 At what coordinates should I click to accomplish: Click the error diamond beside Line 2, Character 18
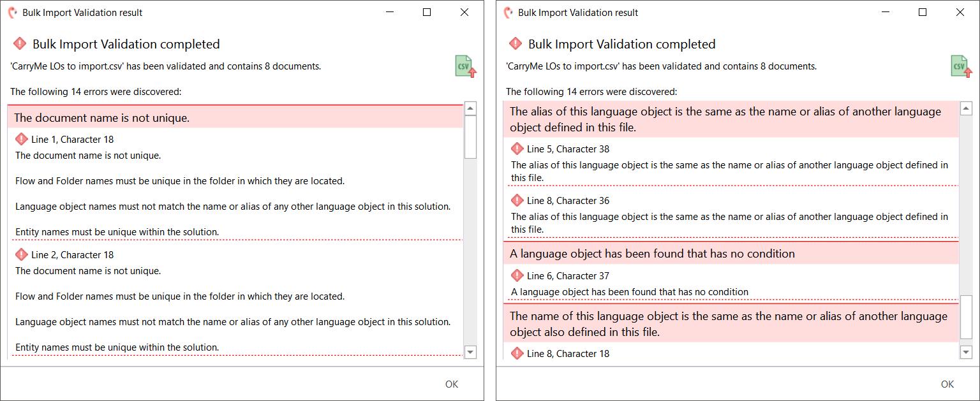[20, 254]
